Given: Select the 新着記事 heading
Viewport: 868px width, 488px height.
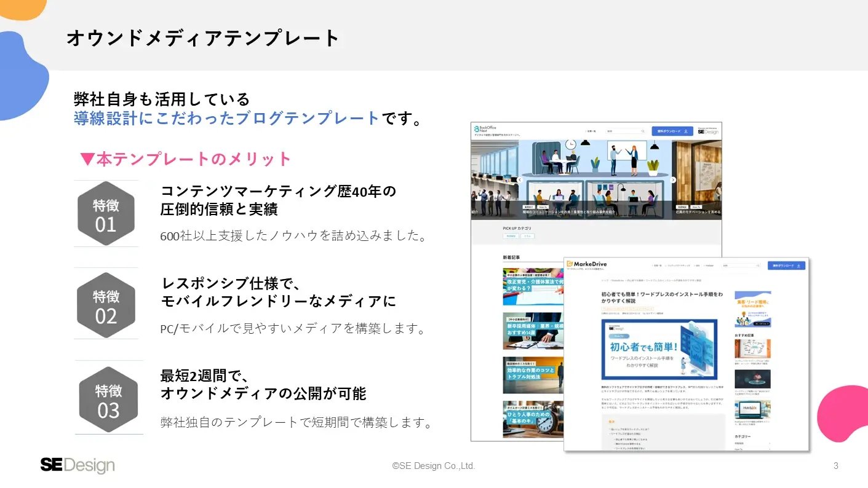Looking at the screenshot, I should coord(511,258).
